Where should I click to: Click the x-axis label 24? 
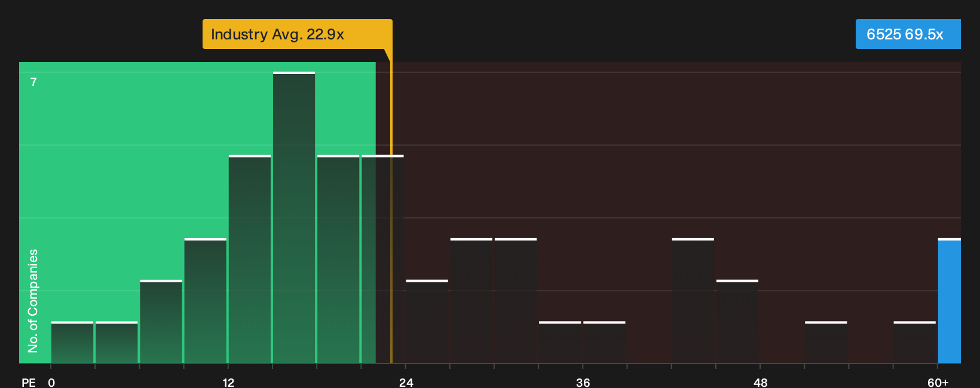point(406,382)
